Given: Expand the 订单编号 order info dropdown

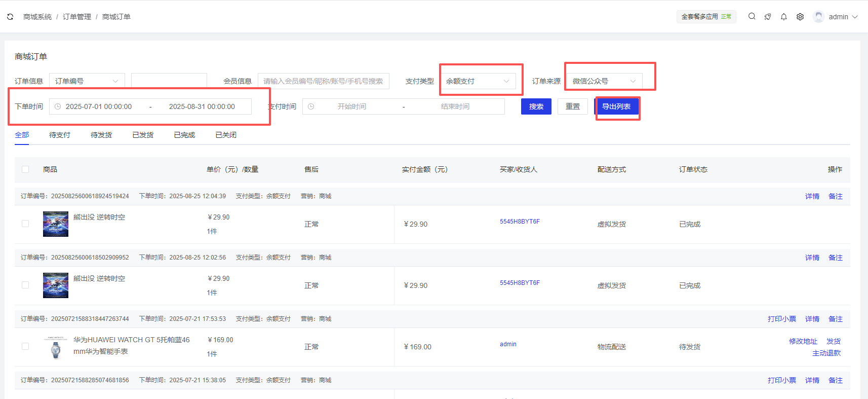Looking at the screenshot, I should (x=87, y=81).
